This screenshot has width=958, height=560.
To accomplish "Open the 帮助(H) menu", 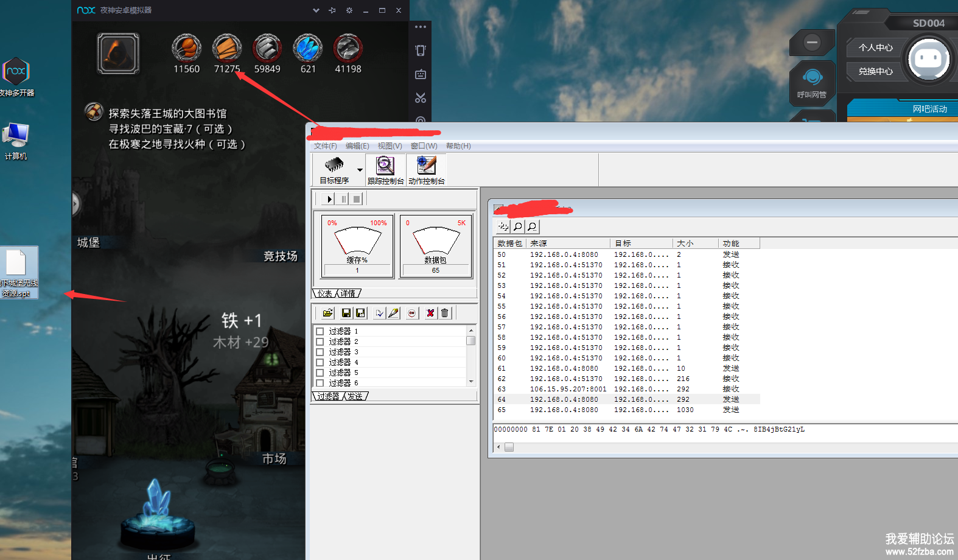I will point(458,146).
